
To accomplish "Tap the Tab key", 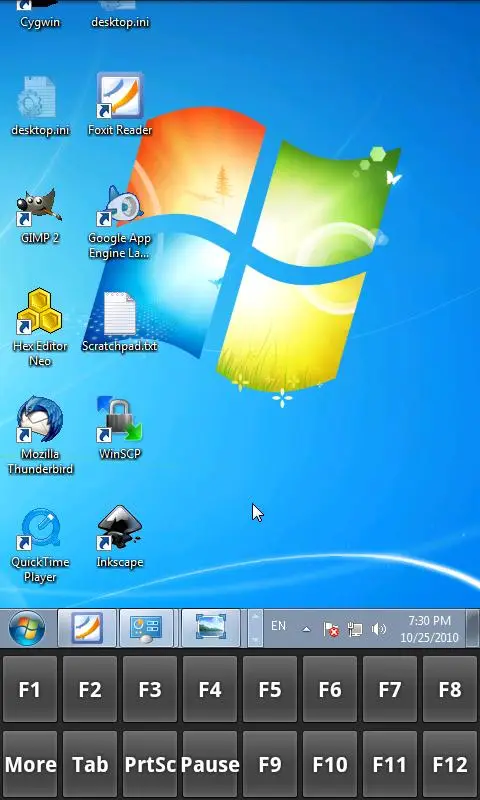I will click(x=90, y=764).
